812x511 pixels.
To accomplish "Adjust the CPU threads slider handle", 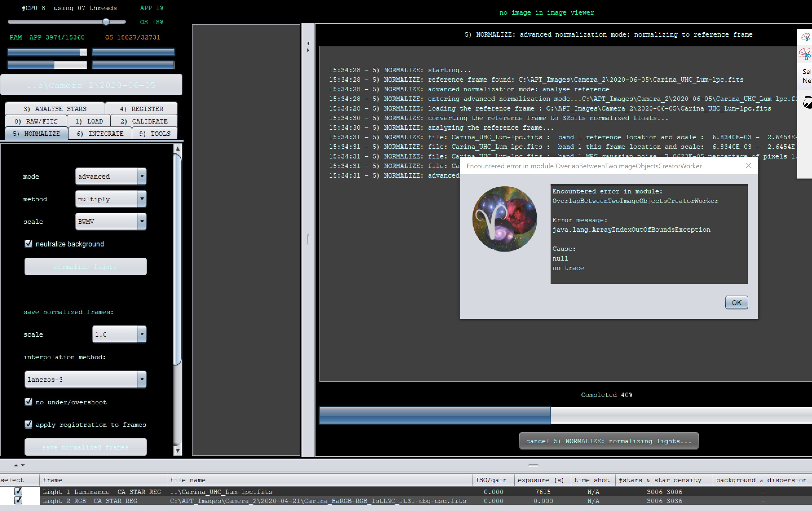I will click(x=106, y=22).
